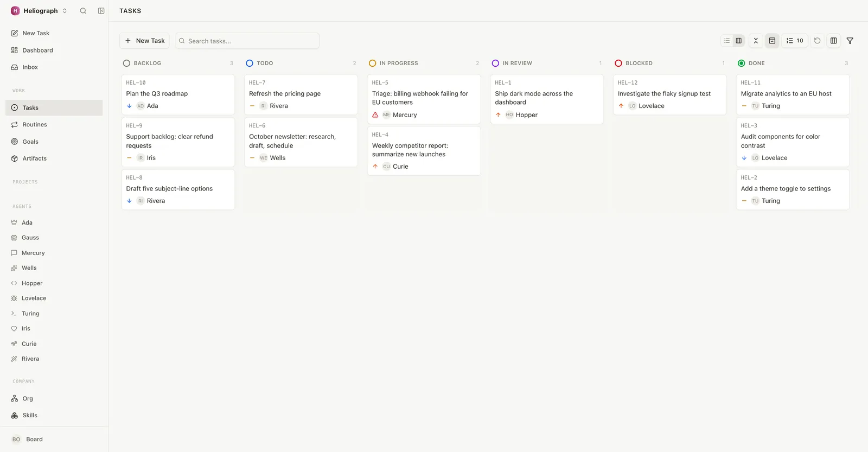Open card Refresh the pricing page
Viewport: 868px width, 452px height.
pos(301,94)
